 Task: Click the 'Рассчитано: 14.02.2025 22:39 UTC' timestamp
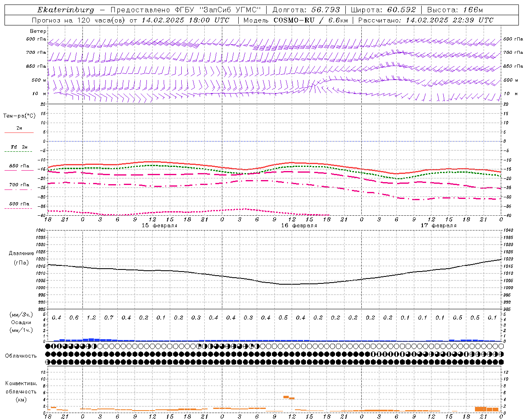click(x=426, y=20)
